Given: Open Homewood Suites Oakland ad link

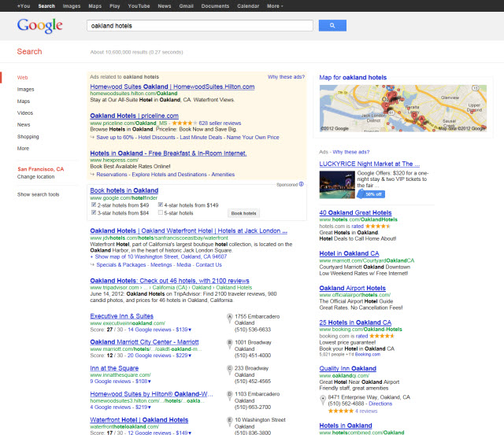Looking at the screenshot, I should tap(172, 87).
